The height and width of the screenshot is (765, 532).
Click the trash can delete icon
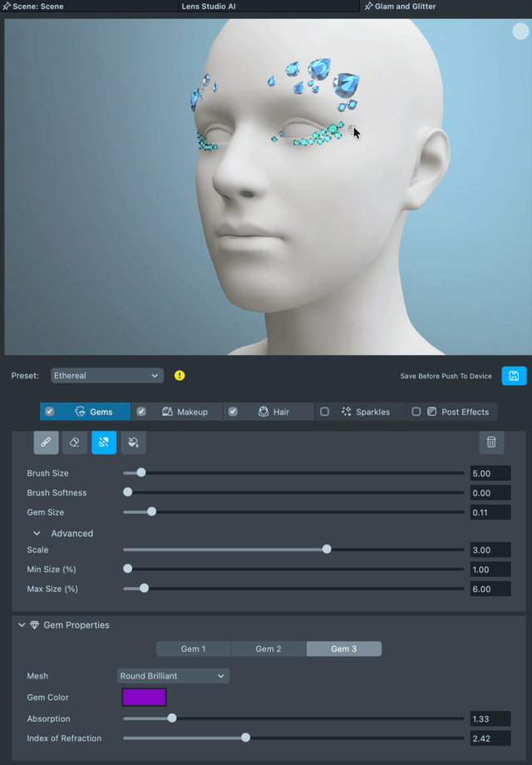[x=491, y=442]
